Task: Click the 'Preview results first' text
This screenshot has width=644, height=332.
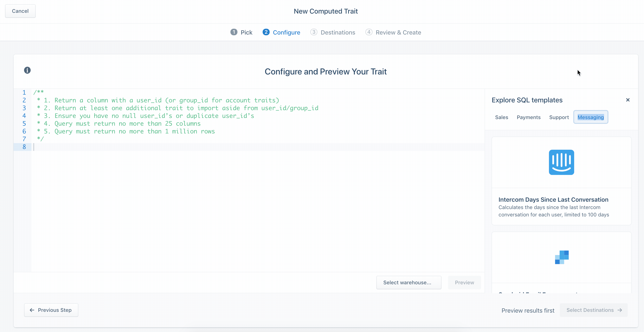Action: [x=528, y=310]
